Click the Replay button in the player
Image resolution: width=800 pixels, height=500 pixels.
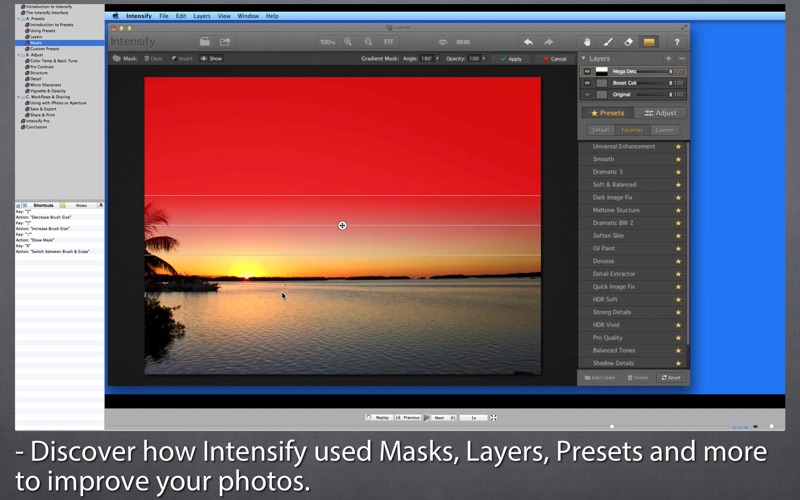[379, 417]
